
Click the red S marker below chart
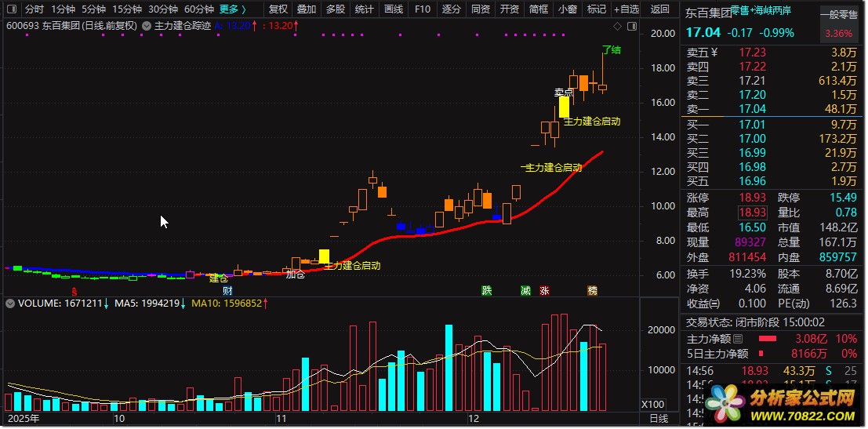[x=74, y=291]
